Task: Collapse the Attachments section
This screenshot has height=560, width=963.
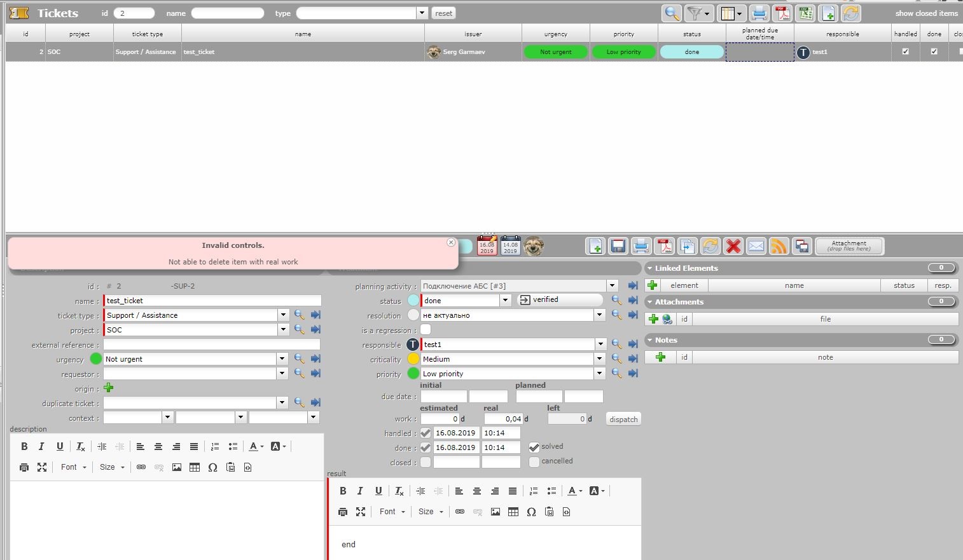Action: [x=649, y=302]
